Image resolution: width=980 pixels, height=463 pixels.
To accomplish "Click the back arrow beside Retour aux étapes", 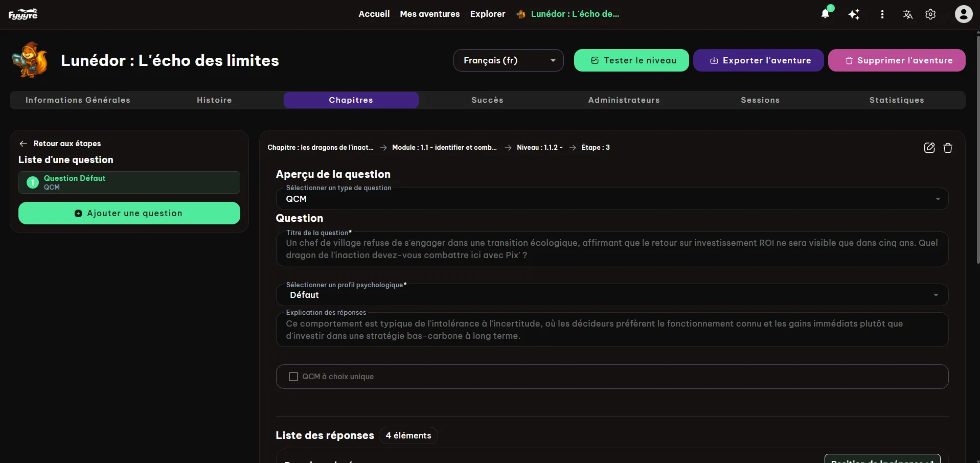I will 23,144.
